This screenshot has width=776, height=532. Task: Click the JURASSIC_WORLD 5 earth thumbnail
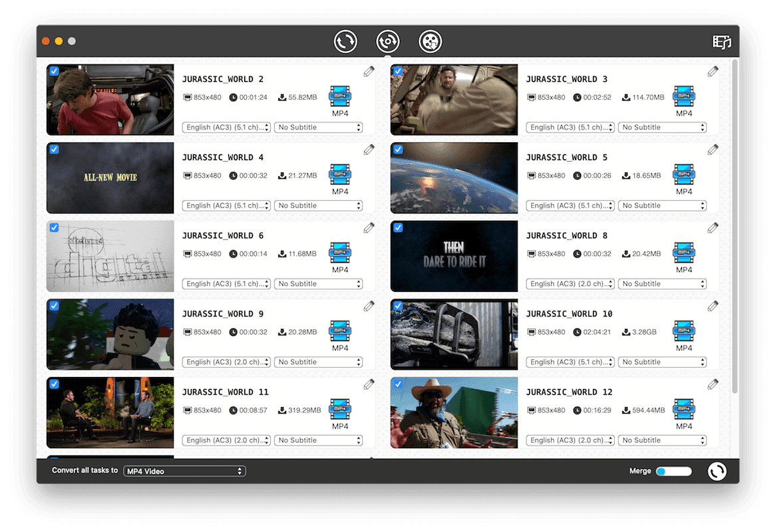pos(454,178)
